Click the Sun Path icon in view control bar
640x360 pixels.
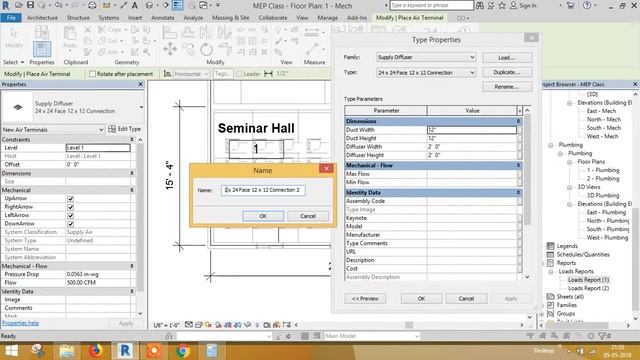(x=209, y=325)
